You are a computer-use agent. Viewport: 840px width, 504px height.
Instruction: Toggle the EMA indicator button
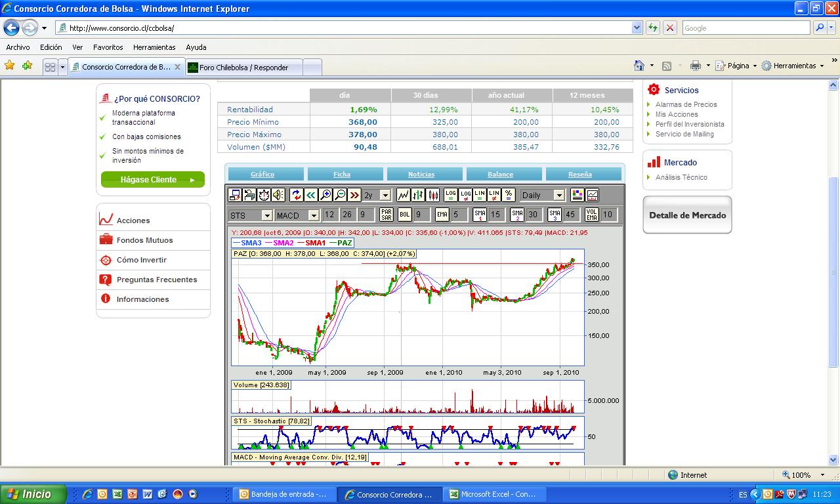pos(442,215)
